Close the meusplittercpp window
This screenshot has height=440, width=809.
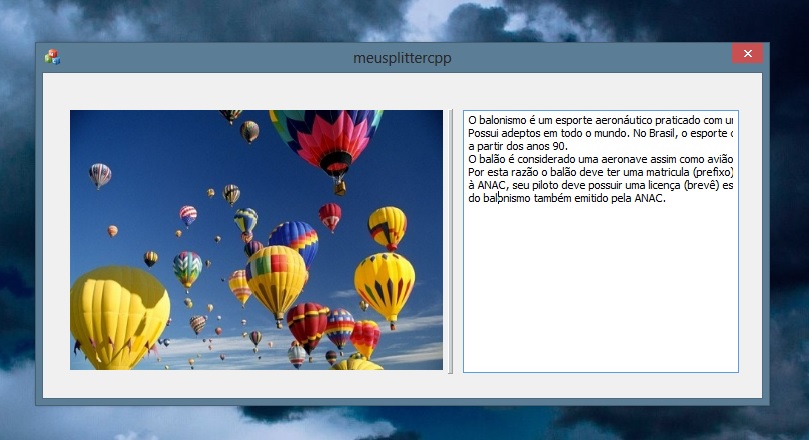tap(747, 55)
